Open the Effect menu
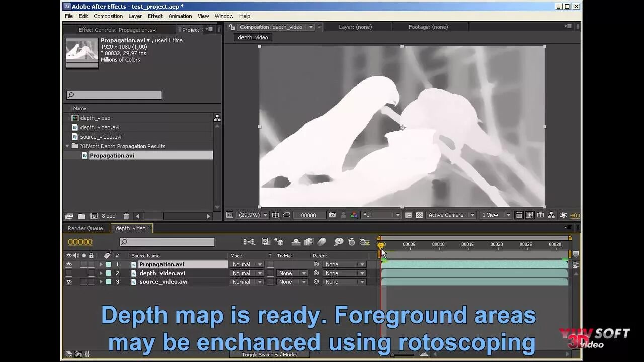The height and width of the screenshot is (362, 644). pos(155,16)
